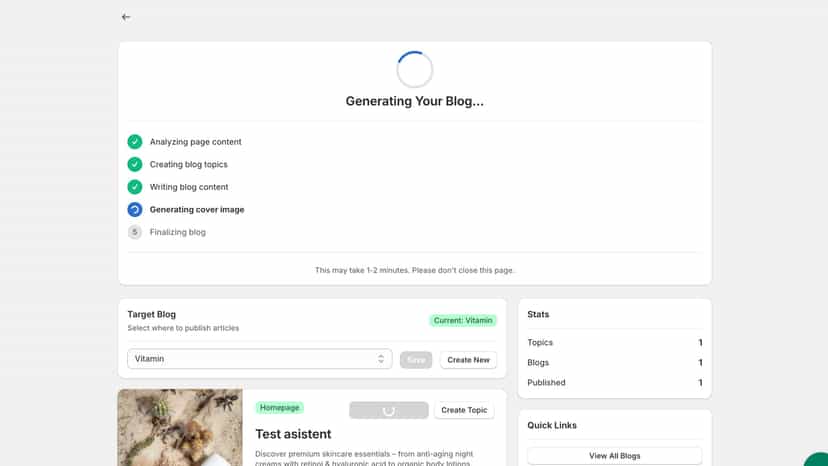This screenshot has height=466, width=828.
Task: Click the Current: Vitamin badge
Action: [x=463, y=320]
